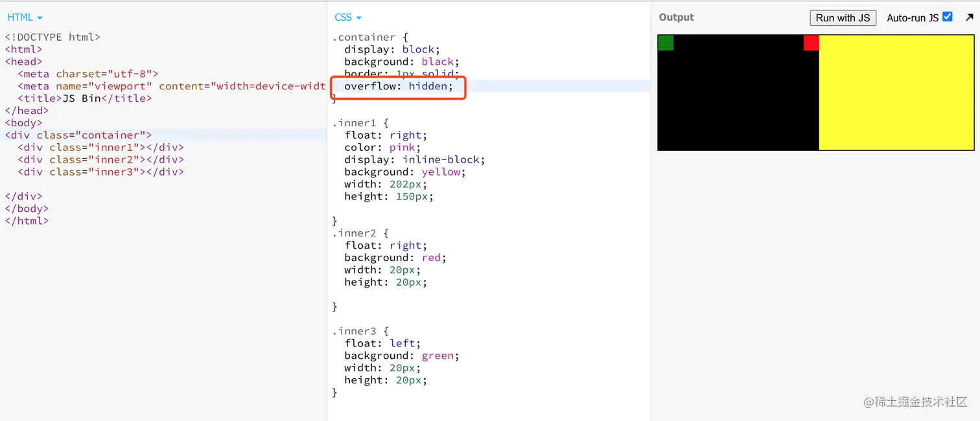
Task: Click the "color: pink;" CSS line
Action: click(382, 147)
